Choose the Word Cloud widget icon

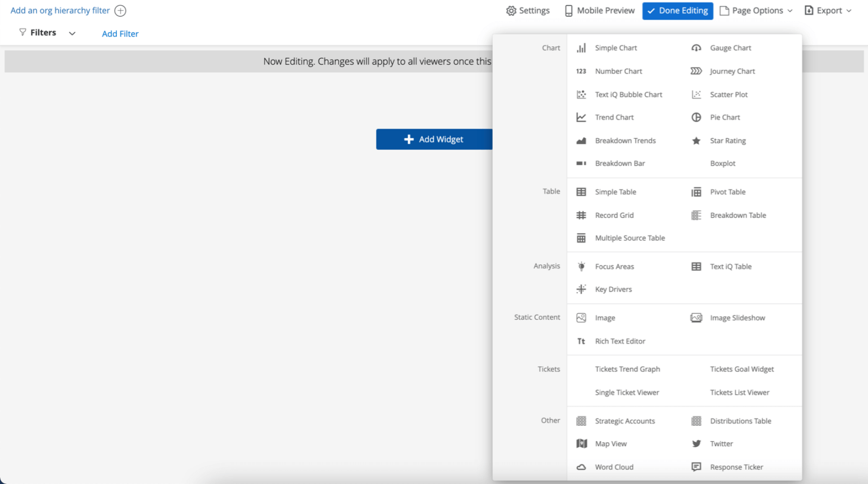point(581,467)
